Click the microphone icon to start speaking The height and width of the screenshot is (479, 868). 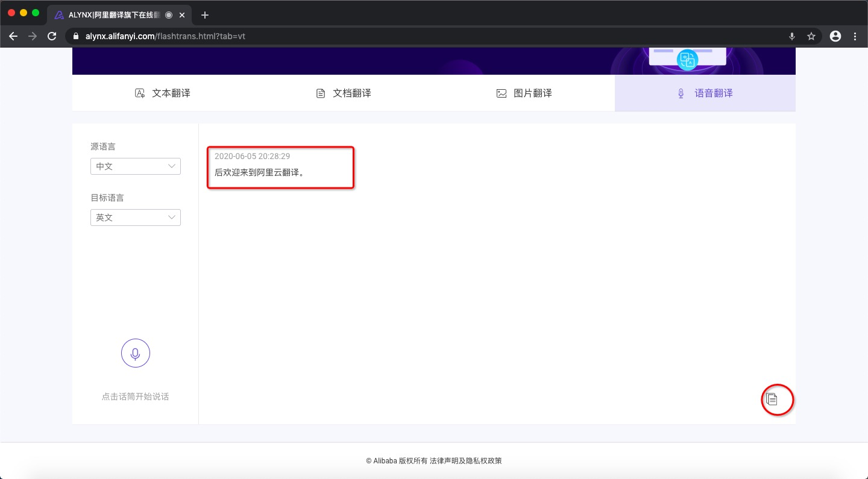[x=135, y=353]
